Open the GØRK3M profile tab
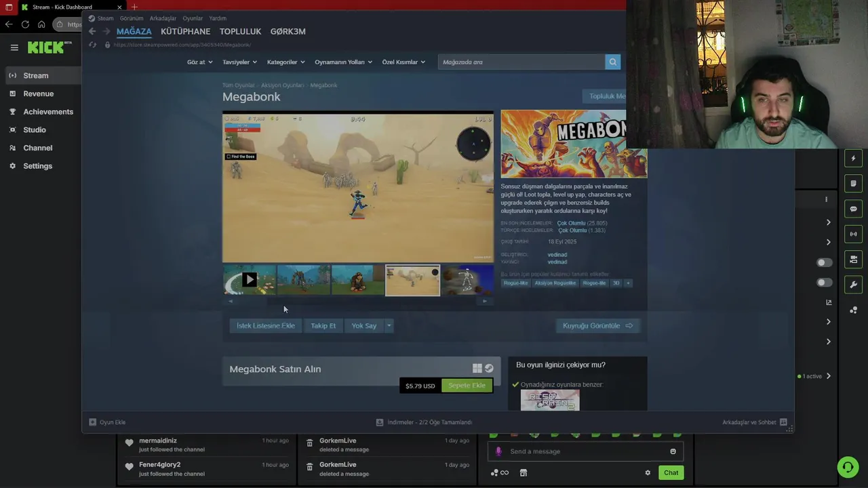The height and width of the screenshot is (488, 868). tap(288, 31)
